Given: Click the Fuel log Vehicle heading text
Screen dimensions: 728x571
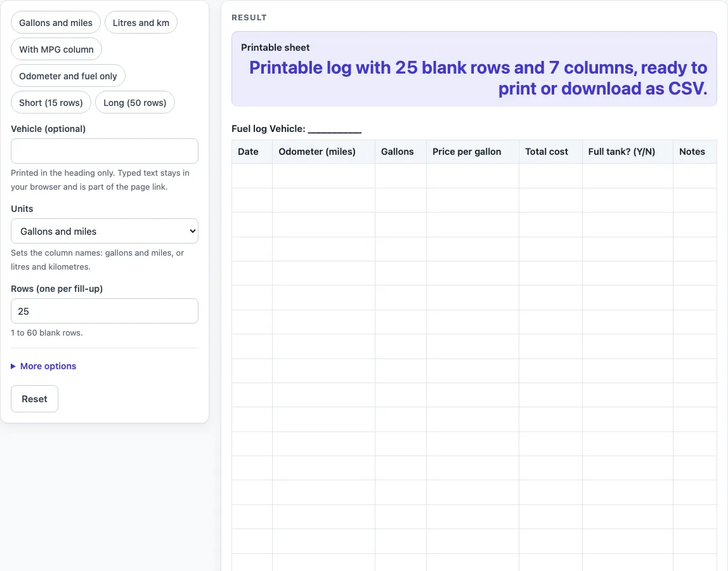Looking at the screenshot, I should (296, 129).
